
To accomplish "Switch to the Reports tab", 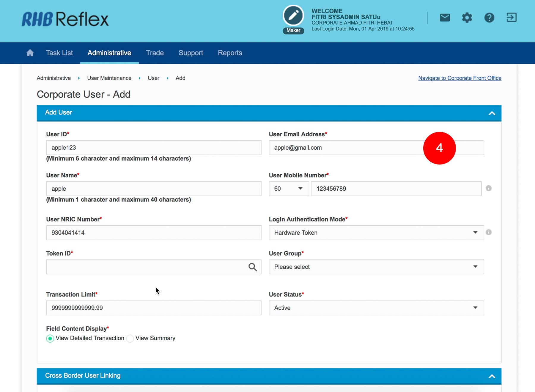I will [x=230, y=53].
